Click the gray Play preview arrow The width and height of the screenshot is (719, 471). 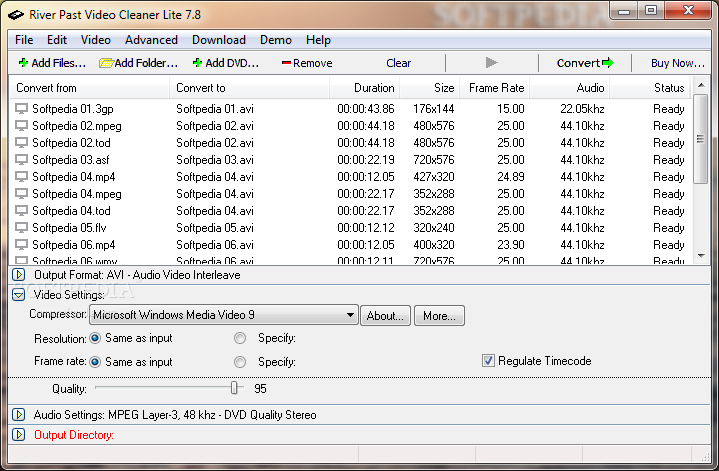tap(491, 62)
